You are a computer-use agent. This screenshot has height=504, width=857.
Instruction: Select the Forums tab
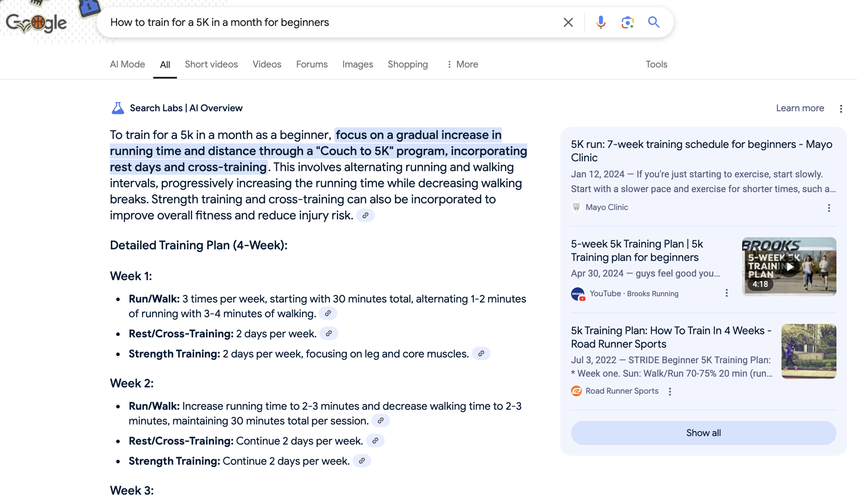tap(312, 64)
